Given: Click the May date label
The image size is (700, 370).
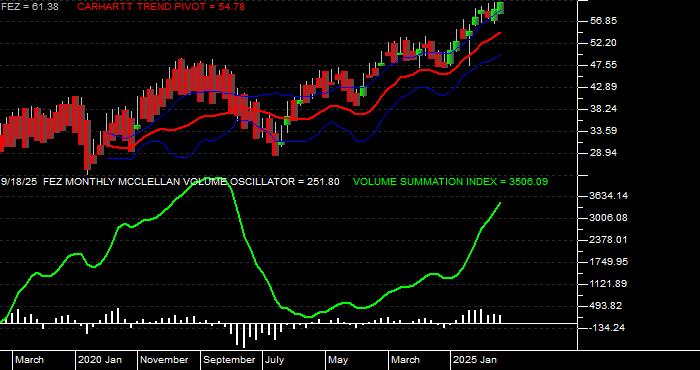Looking at the screenshot, I should pyautogui.click(x=338, y=360).
